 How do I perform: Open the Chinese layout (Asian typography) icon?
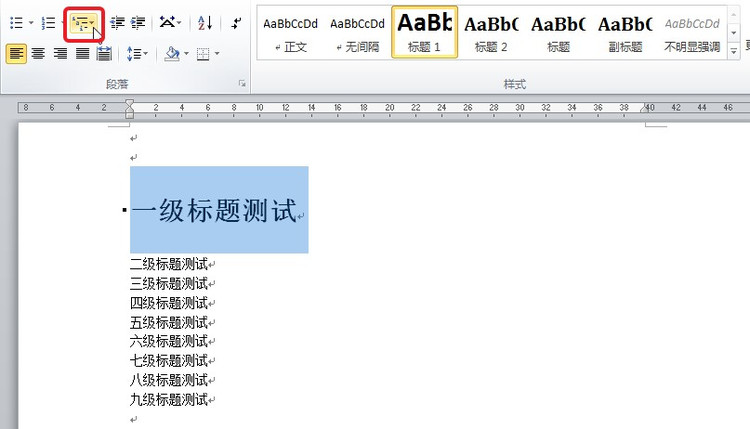click(170, 22)
